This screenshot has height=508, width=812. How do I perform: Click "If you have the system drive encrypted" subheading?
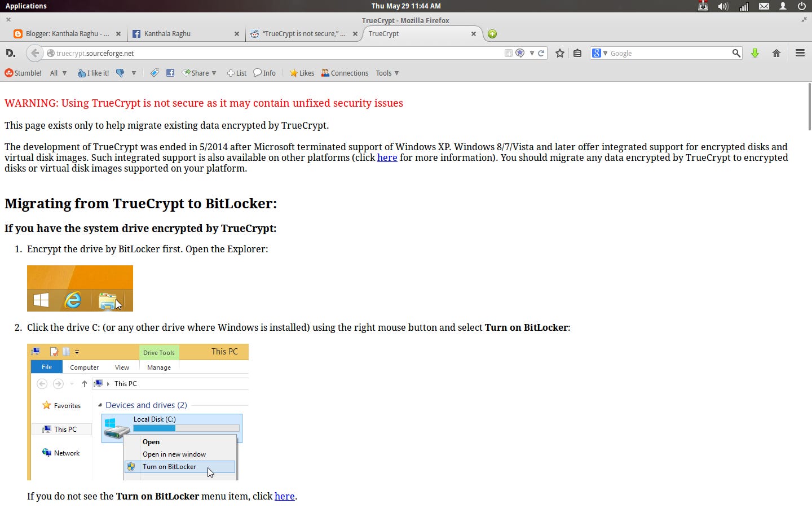(x=140, y=228)
